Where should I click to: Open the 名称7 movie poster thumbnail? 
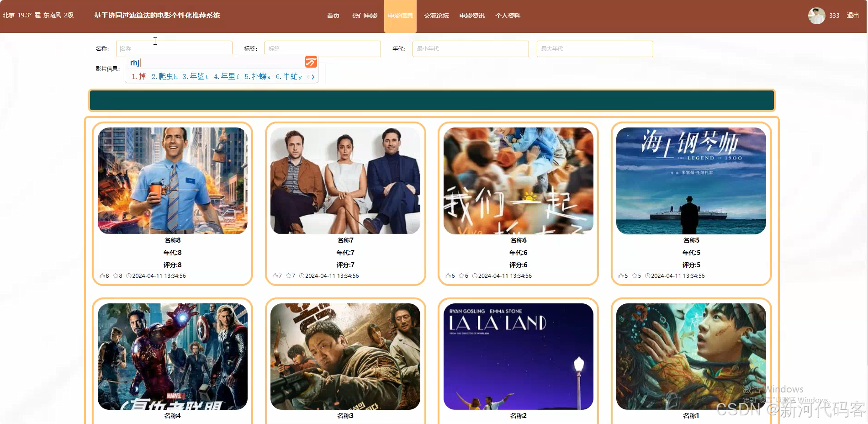tap(345, 181)
